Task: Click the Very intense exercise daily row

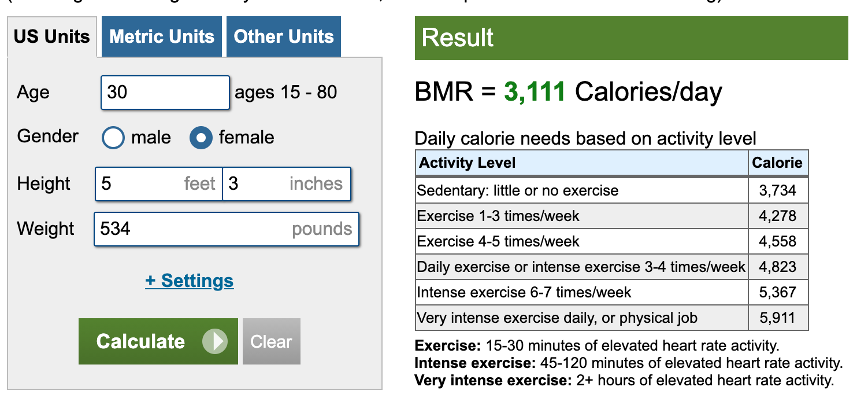Action: tap(612, 318)
